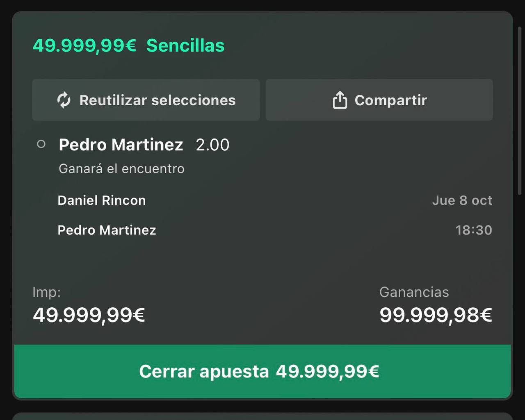The height and width of the screenshot is (420, 525).
Task: Click the Imp: stake amount 49.999,99€
Action: (89, 315)
